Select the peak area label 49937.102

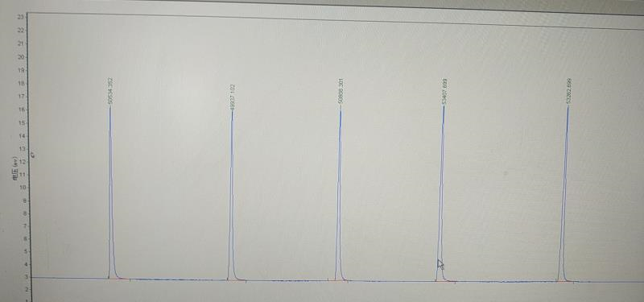[233, 97]
